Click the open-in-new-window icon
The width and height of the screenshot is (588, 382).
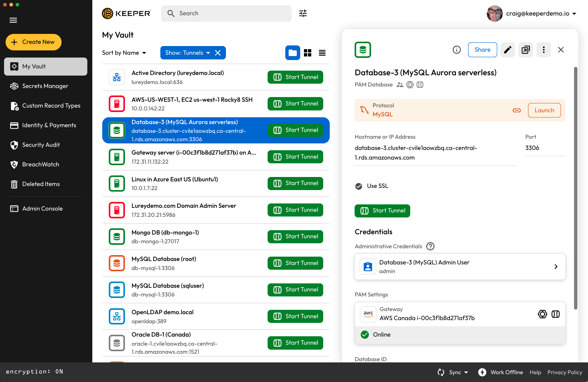pos(525,50)
